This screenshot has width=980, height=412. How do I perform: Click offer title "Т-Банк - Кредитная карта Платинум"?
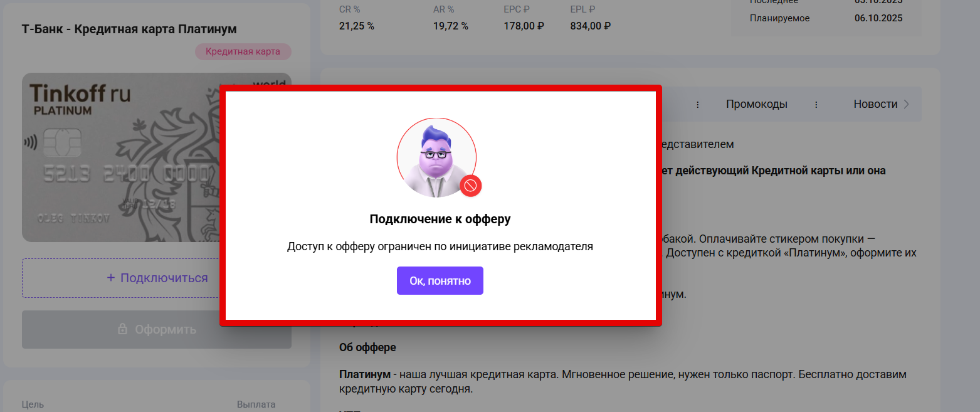(129, 29)
